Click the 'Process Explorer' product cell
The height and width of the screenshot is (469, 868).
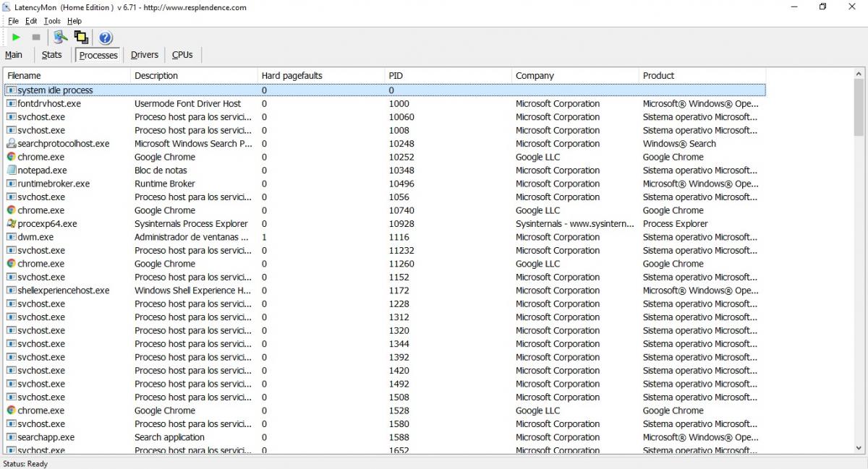click(x=676, y=224)
